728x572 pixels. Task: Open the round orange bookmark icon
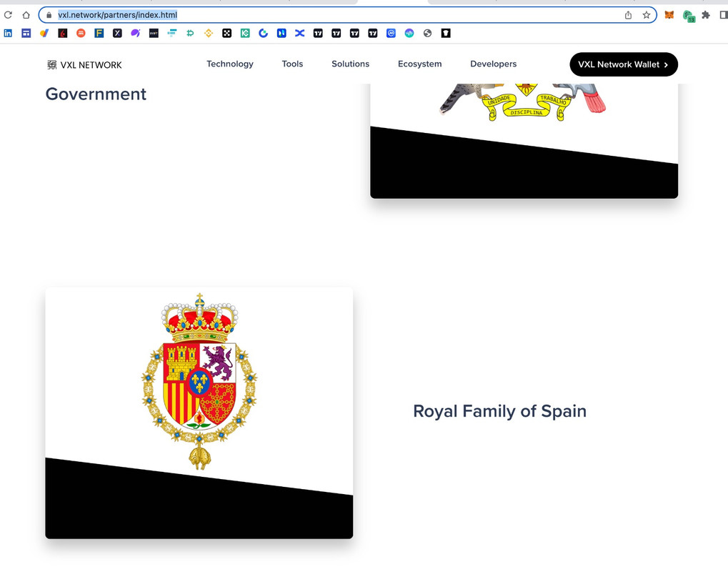coord(81,33)
